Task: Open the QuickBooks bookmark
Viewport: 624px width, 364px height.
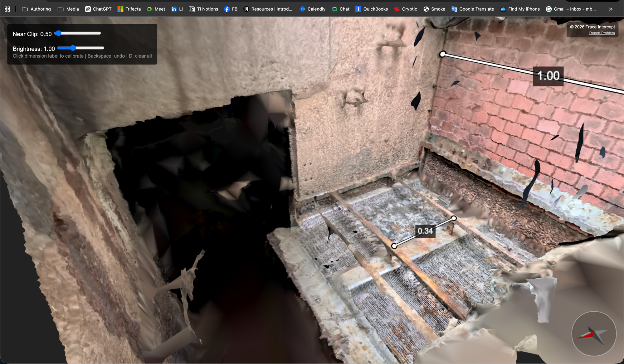Action: pyautogui.click(x=372, y=9)
